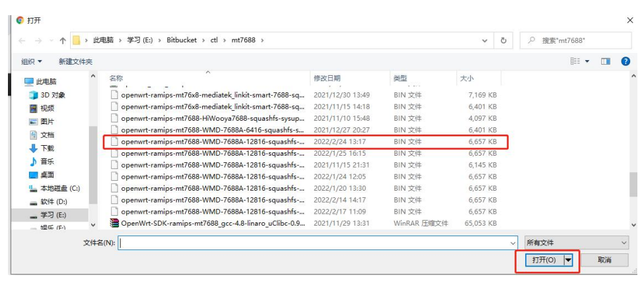Expand the address bar history dropdown
This screenshot has width=644, height=285.
pos(485,41)
